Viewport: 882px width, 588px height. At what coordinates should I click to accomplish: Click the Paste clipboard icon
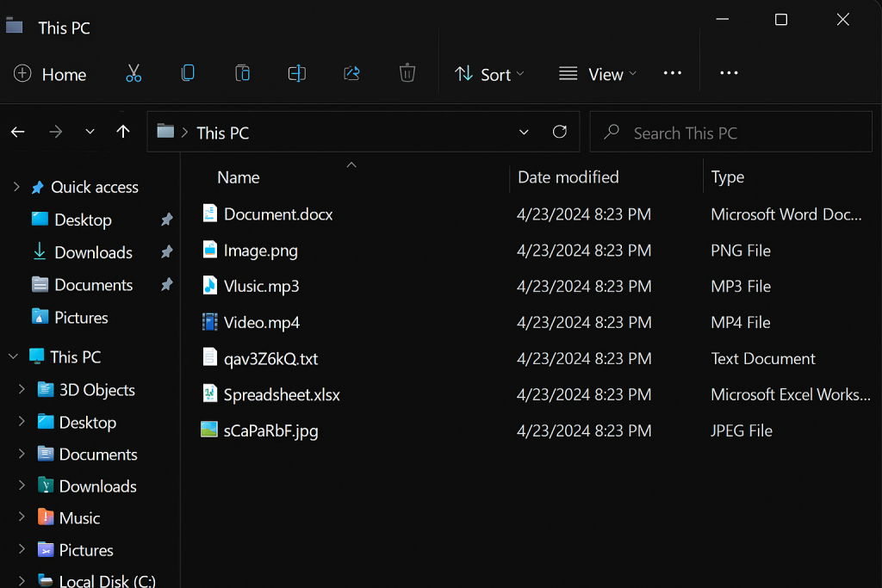click(242, 74)
